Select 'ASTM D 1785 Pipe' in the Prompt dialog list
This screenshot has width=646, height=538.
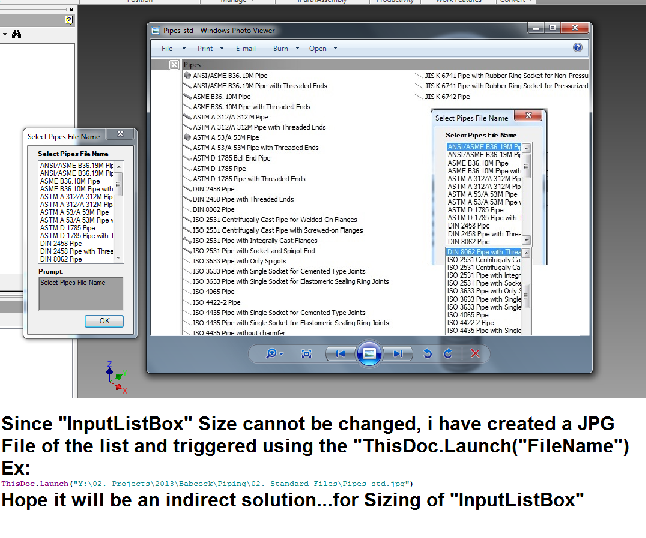pyautogui.click(x=68, y=228)
